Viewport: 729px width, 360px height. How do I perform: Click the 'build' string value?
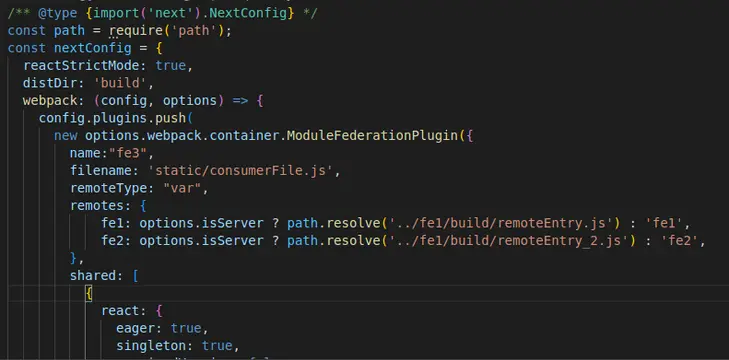pos(120,83)
